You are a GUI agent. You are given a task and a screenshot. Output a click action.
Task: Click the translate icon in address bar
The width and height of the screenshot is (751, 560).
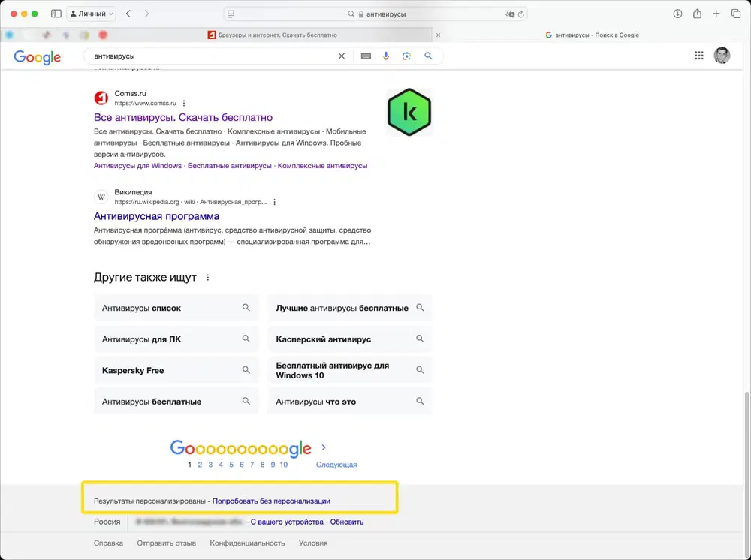tap(510, 14)
